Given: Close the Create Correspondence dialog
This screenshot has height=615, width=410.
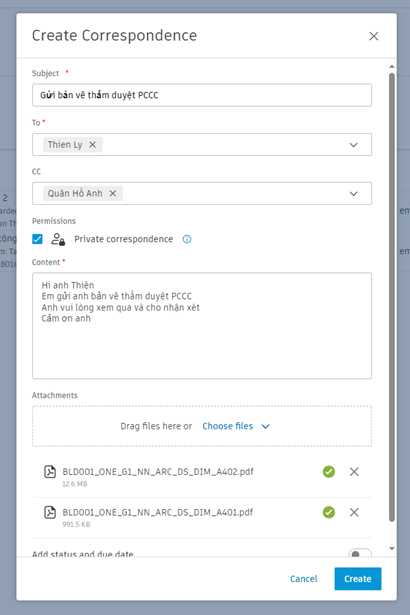Looking at the screenshot, I should [374, 36].
